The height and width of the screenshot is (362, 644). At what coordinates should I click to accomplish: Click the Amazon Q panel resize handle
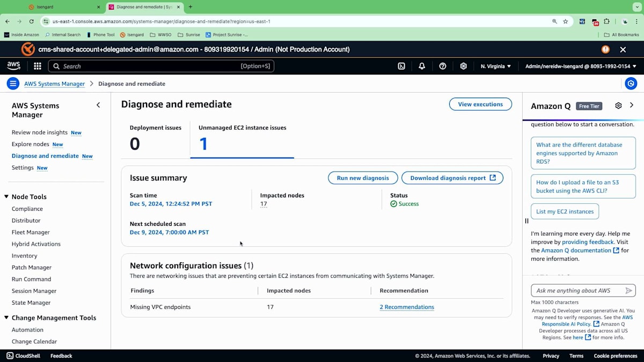pyautogui.click(x=526, y=220)
